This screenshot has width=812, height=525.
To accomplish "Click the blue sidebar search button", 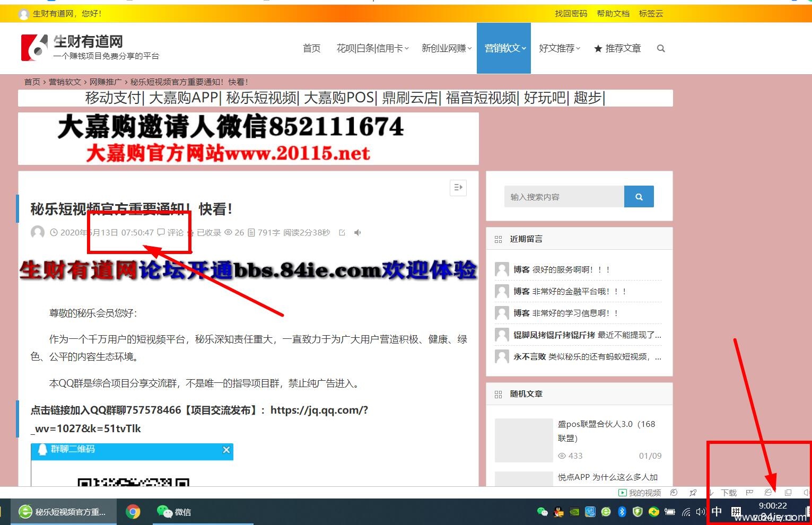I will tap(639, 197).
